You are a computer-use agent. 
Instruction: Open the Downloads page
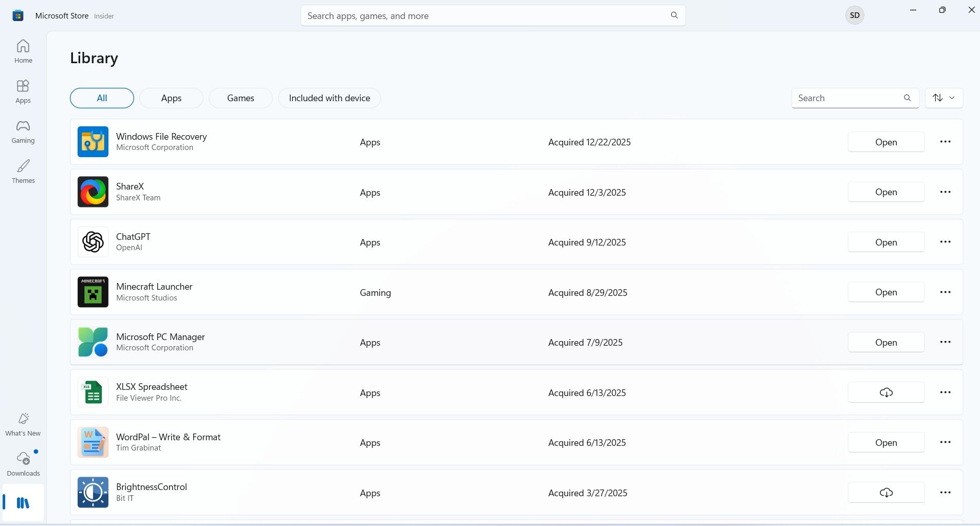tap(23, 463)
